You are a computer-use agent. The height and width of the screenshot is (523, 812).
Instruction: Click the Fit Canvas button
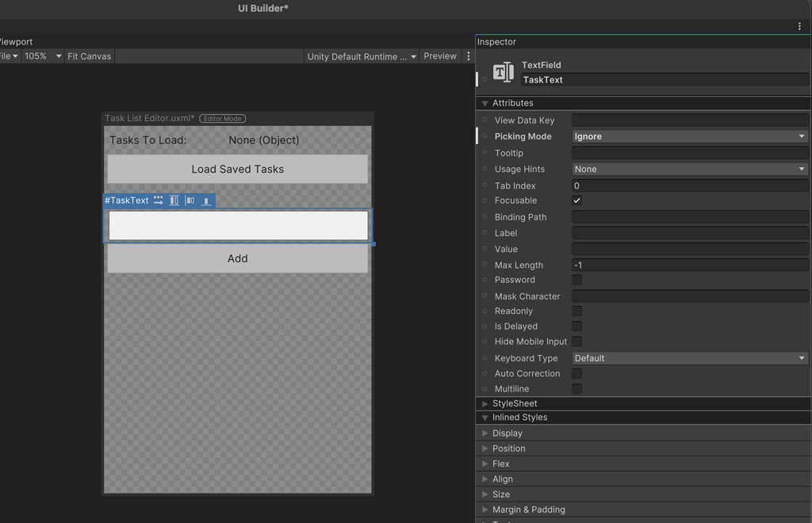(89, 55)
